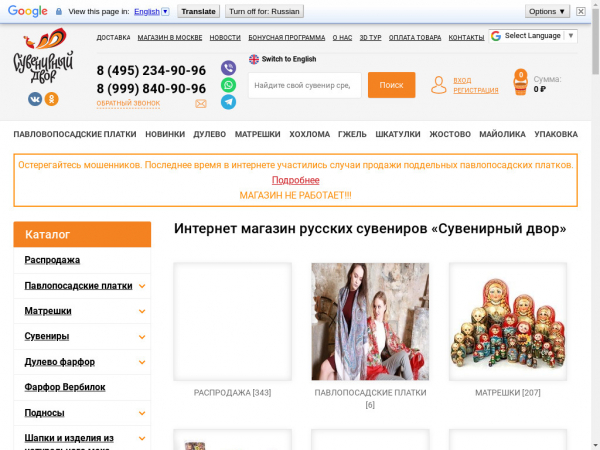Expand Матрешки catalog chevron
Viewport: 600px width, 450px height.
pos(142,311)
